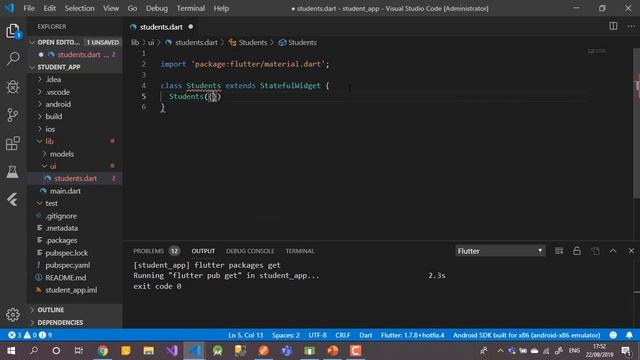Open Chrome from the taskbar

(103, 351)
